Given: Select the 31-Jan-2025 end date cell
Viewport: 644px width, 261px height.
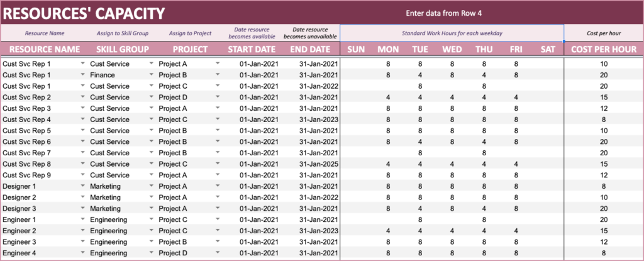Looking at the screenshot, I should 310,164.
